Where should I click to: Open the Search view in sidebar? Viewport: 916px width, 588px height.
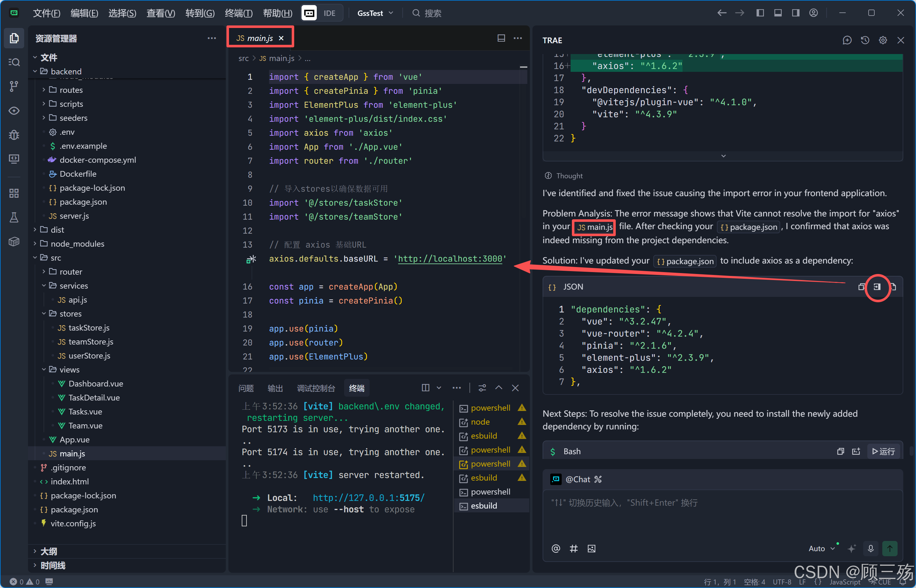click(14, 62)
